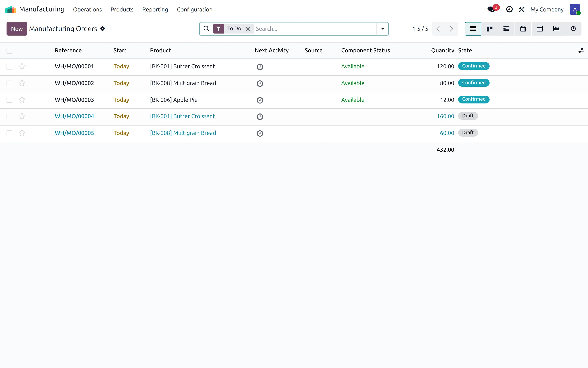Open the discuss messages icon with badge
The height and width of the screenshot is (368, 588).
(x=493, y=9)
